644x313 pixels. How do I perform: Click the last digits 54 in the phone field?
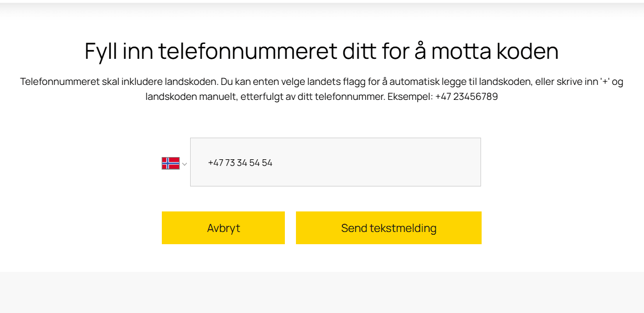[267, 163]
